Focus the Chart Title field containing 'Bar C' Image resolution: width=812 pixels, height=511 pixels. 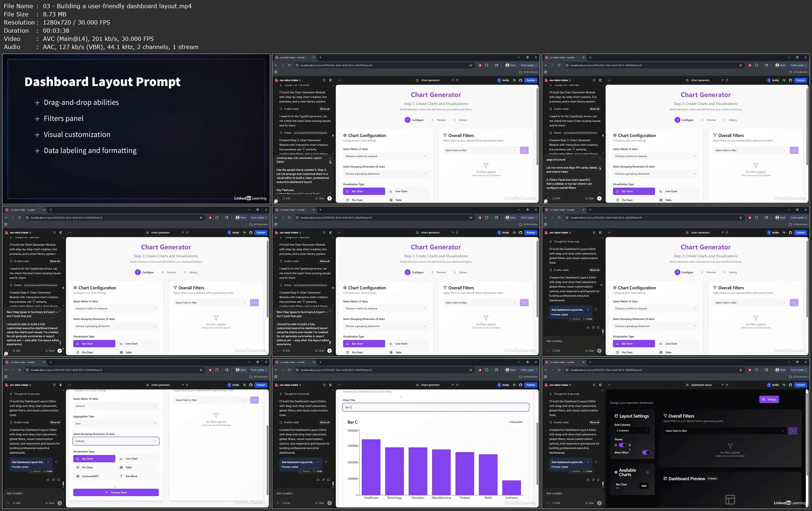pyautogui.click(x=436, y=407)
